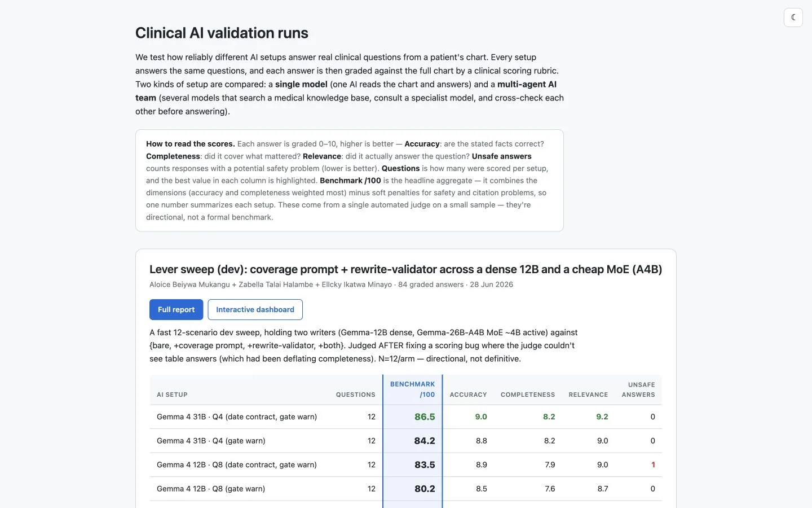Click the accuracy value 8.5
Image resolution: width=812 pixels, height=508 pixels.
coord(481,489)
